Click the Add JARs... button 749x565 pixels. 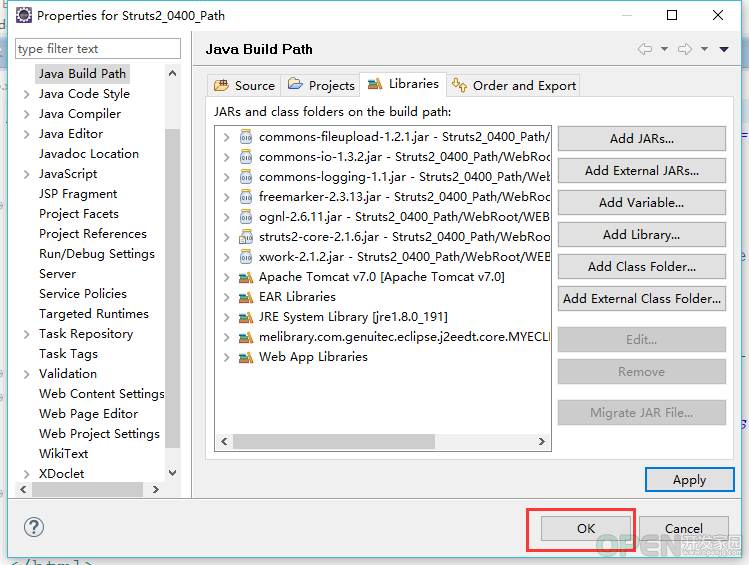click(642, 139)
